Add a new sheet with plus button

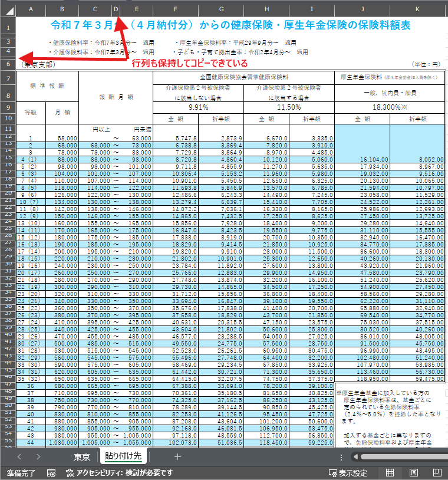point(177,457)
